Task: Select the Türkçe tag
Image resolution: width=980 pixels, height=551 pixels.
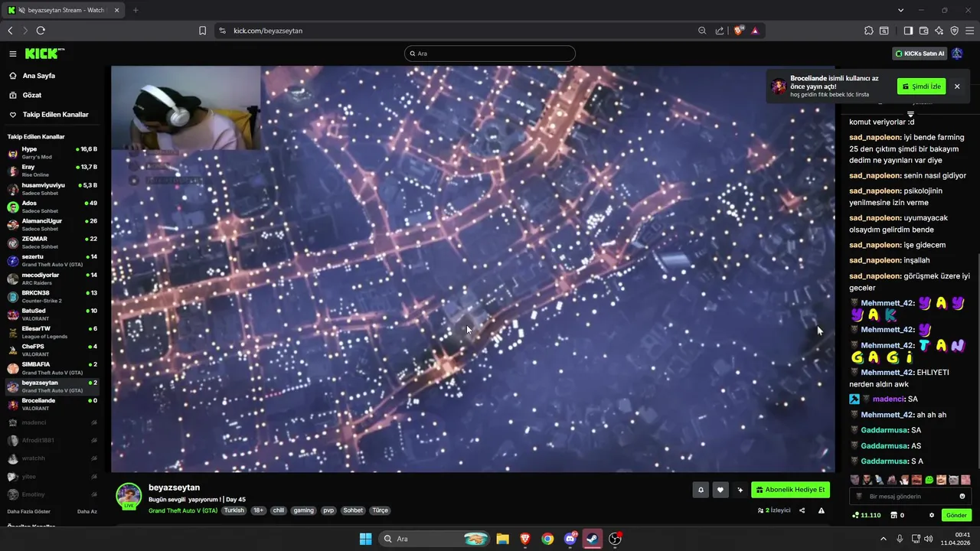Action: pyautogui.click(x=381, y=510)
